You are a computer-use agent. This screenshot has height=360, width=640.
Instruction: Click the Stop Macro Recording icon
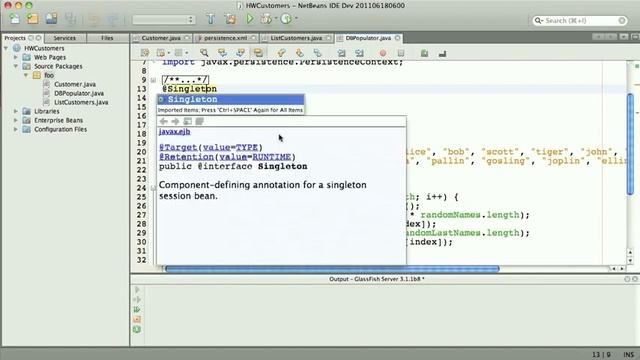tap(401, 53)
